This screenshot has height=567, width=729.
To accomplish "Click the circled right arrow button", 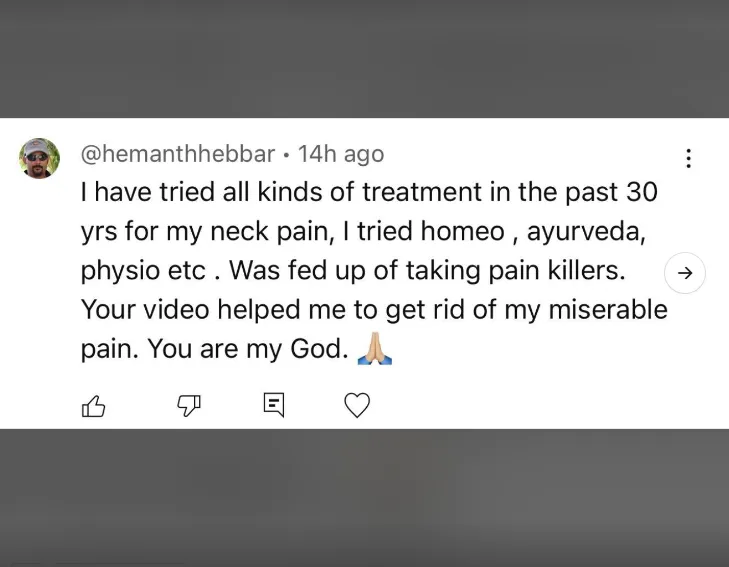I will click(x=685, y=272).
